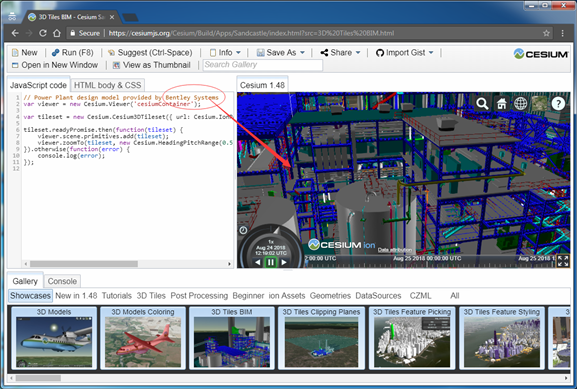Click code editor horizontal scrollbar
This screenshot has height=389, width=577.
coord(84,264)
